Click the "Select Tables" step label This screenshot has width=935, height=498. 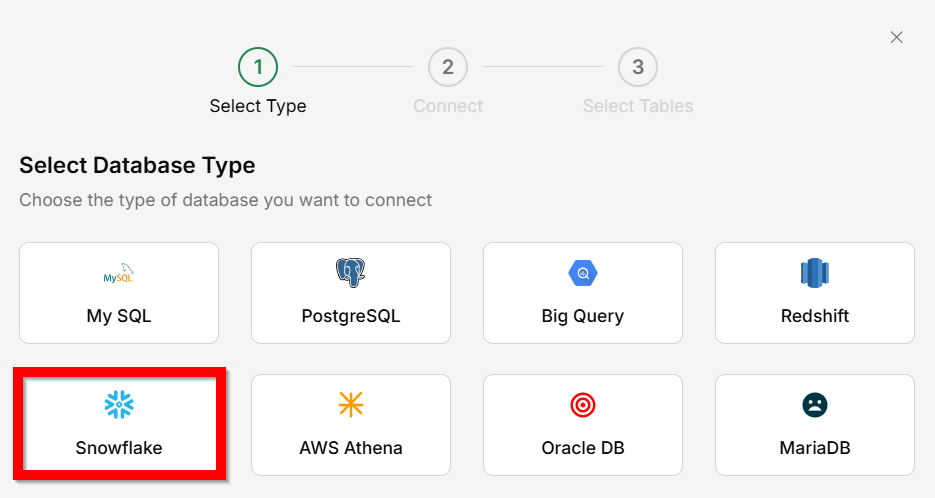[x=638, y=106]
